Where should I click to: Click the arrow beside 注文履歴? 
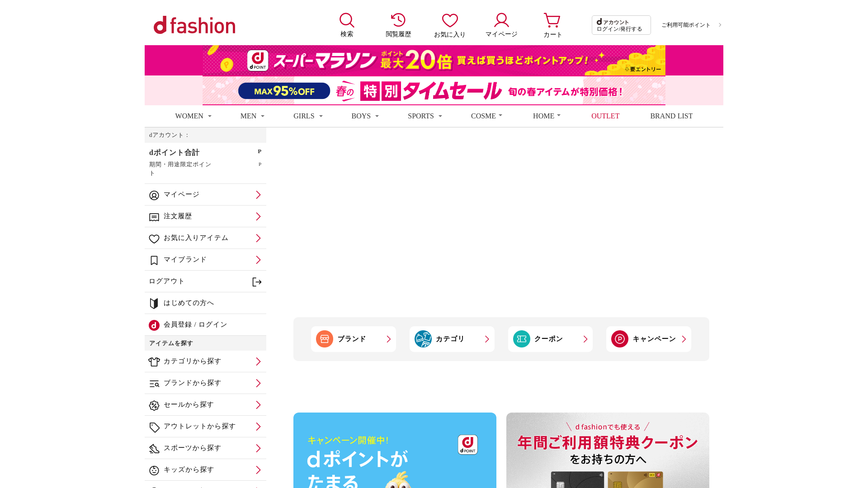pos(258,216)
